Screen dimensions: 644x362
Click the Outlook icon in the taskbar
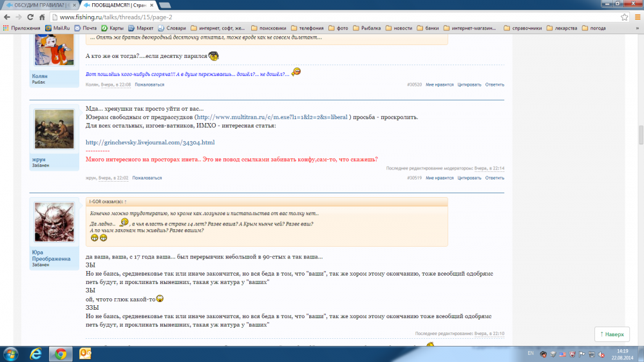(x=85, y=353)
